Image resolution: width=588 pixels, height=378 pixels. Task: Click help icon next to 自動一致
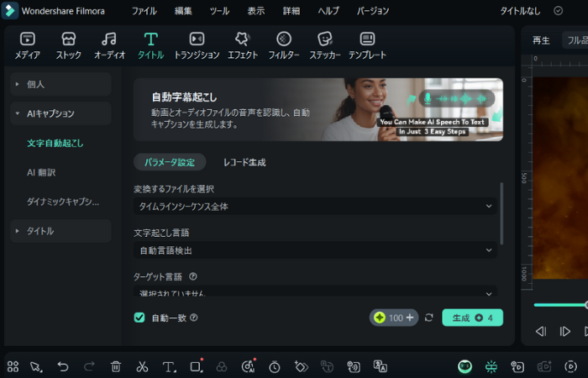click(193, 318)
